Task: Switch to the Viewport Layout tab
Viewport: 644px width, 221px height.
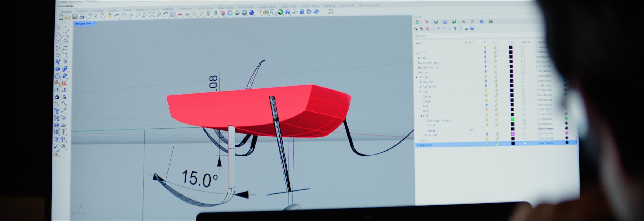Action: pos(147,9)
